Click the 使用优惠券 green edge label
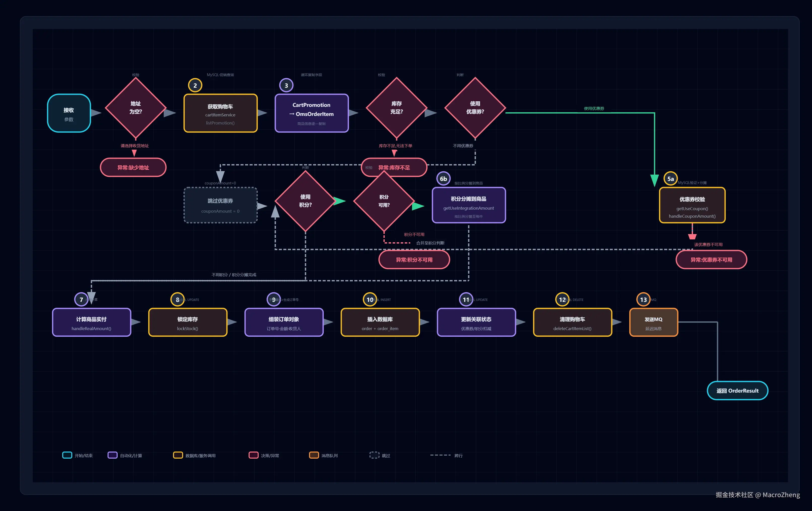 (x=594, y=108)
